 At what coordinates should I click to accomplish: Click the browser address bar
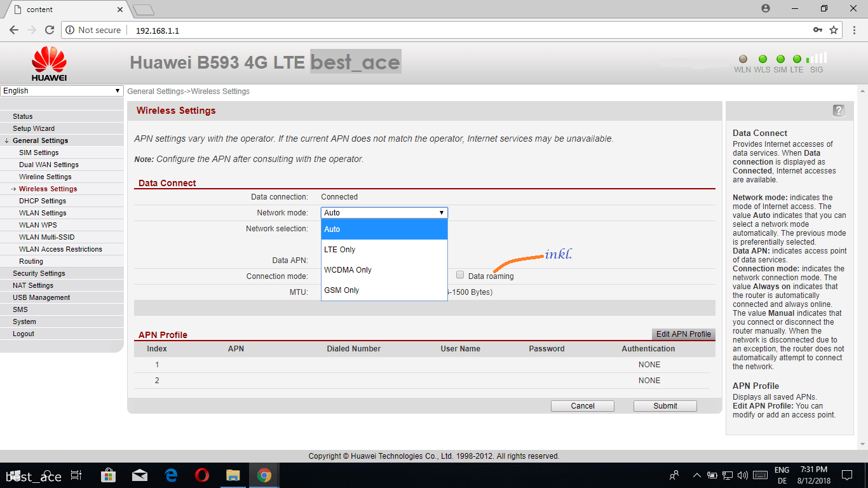pos(445,30)
